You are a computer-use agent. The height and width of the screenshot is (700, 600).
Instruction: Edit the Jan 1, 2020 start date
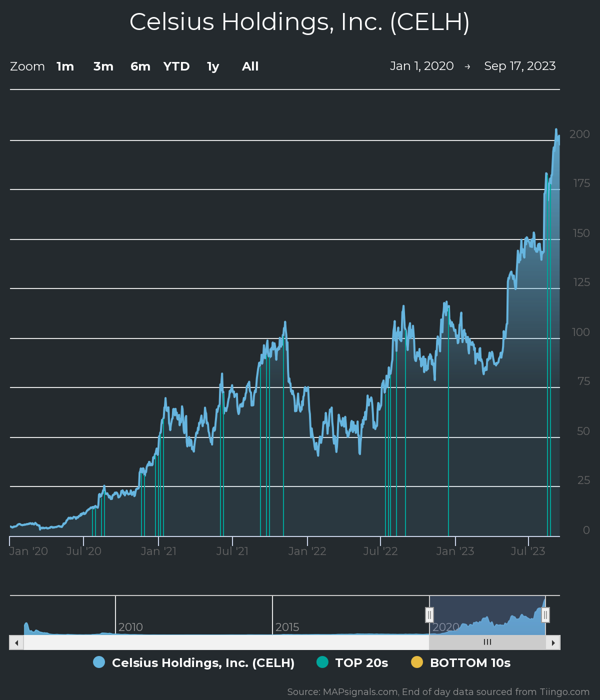[x=422, y=66]
